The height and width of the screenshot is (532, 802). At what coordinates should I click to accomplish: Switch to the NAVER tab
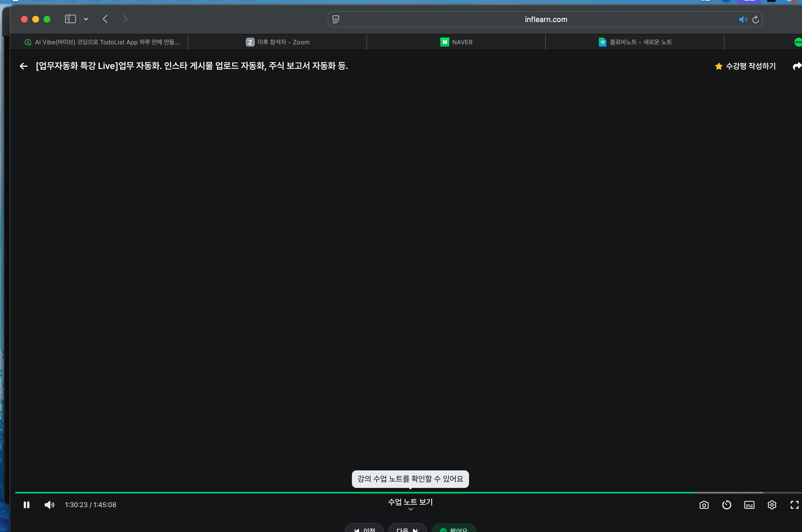[456, 42]
